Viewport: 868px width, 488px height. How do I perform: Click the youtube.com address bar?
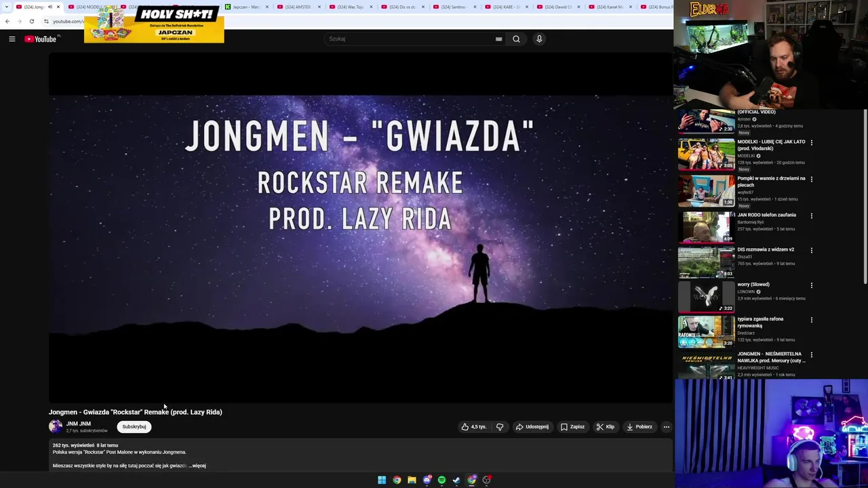click(68, 21)
